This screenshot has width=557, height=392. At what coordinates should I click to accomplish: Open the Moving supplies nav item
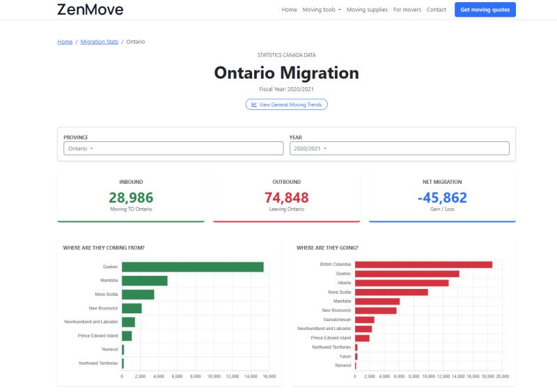[x=367, y=10]
